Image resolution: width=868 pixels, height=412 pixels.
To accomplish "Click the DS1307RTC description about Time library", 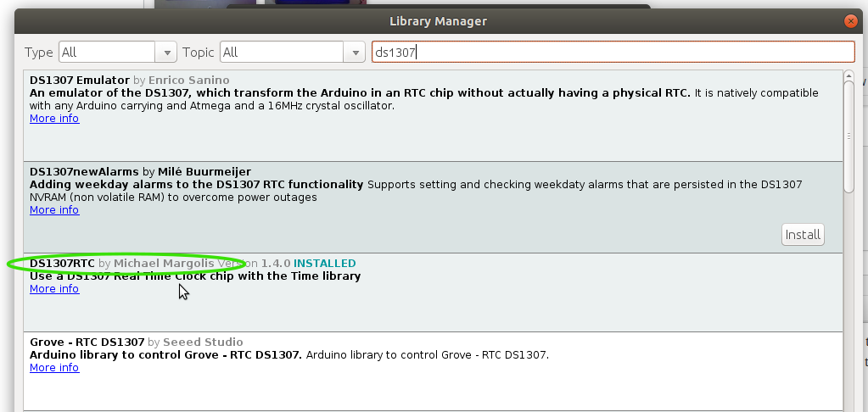I will tap(195, 276).
